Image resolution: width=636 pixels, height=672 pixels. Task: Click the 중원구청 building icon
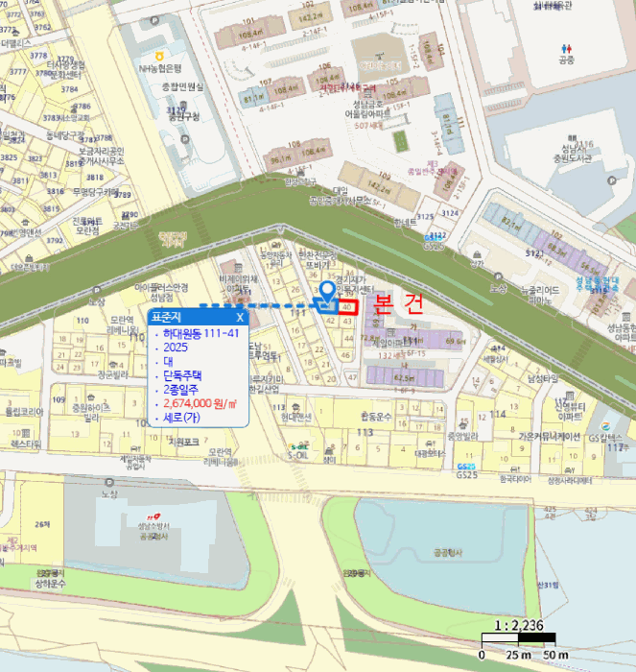[x=183, y=105]
